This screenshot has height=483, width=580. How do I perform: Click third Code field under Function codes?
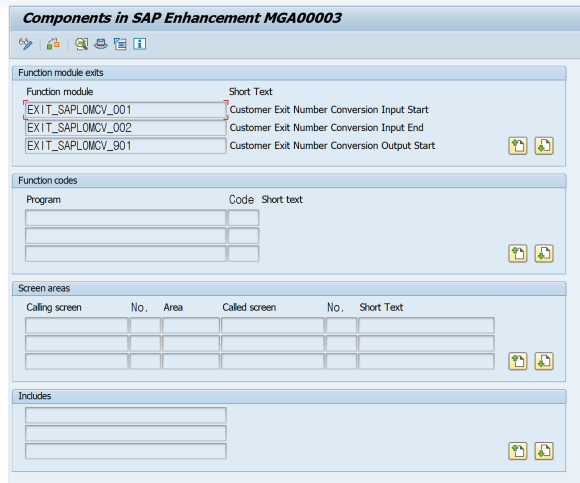click(243, 254)
